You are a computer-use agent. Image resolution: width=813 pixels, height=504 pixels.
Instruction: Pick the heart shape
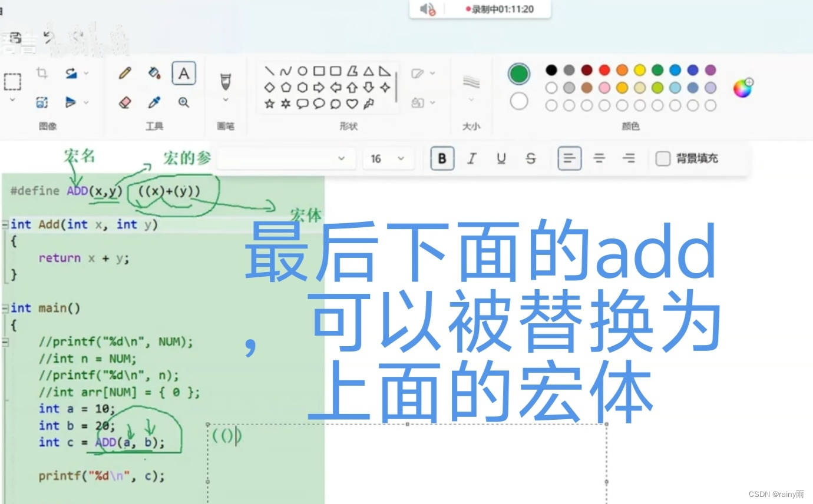tap(352, 104)
